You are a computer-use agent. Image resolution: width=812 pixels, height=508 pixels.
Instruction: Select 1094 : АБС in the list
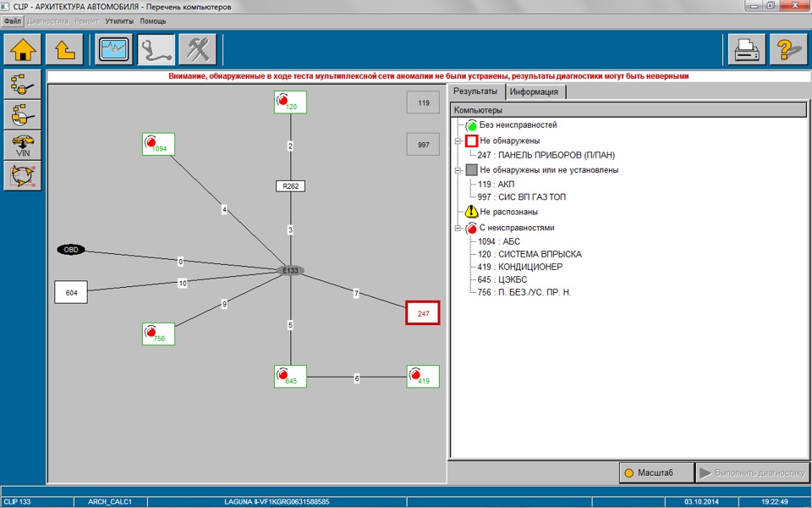pyautogui.click(x=499, y=241)
